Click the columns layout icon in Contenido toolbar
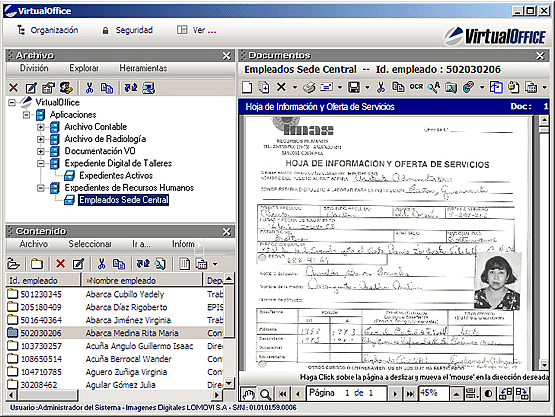This screenshot has height=417, width=555. pyautogui.click(x=184, y=264)
